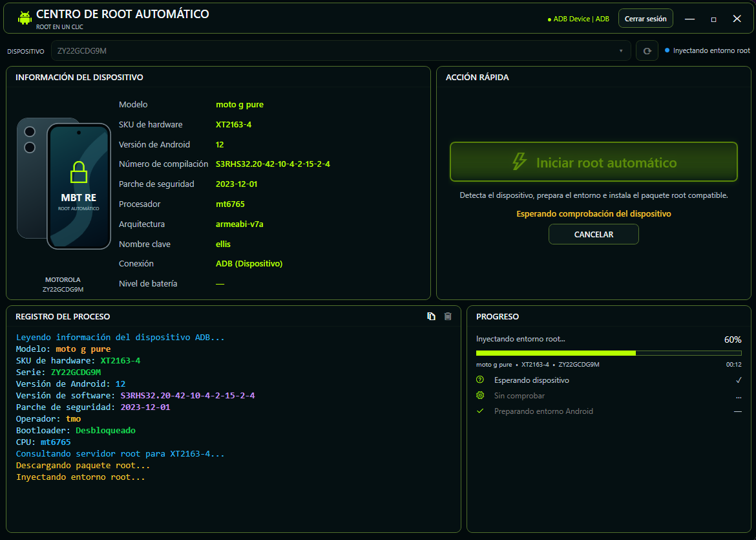Click the Bootloader: Desbloqueado log line

[x=76, y=431]
